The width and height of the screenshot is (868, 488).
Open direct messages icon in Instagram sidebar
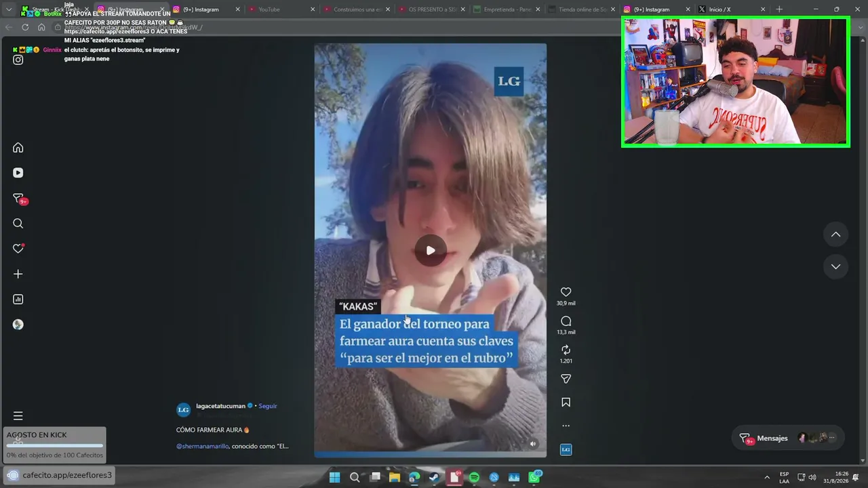click(x=18, y=199)
